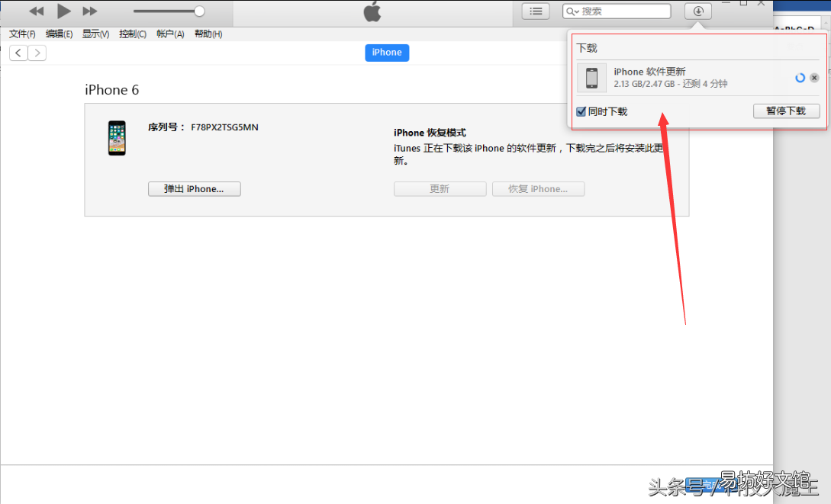Click the serial number F78PX2TSG5MN

(x=224, y=127)
